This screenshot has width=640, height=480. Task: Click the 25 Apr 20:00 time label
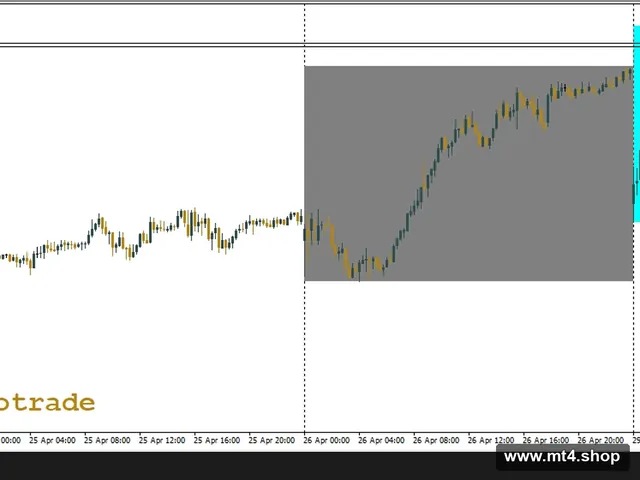[271, 440]
